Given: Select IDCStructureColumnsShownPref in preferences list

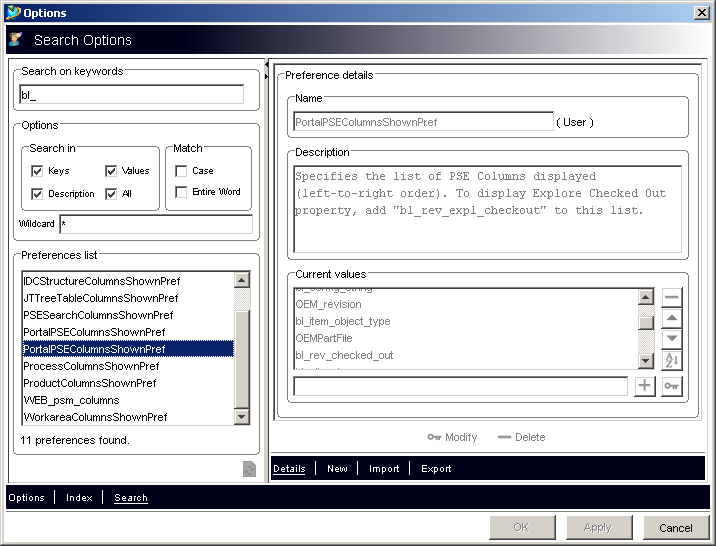Looking at the screenshot, I should pyautogui.click(x=128, y=281).
